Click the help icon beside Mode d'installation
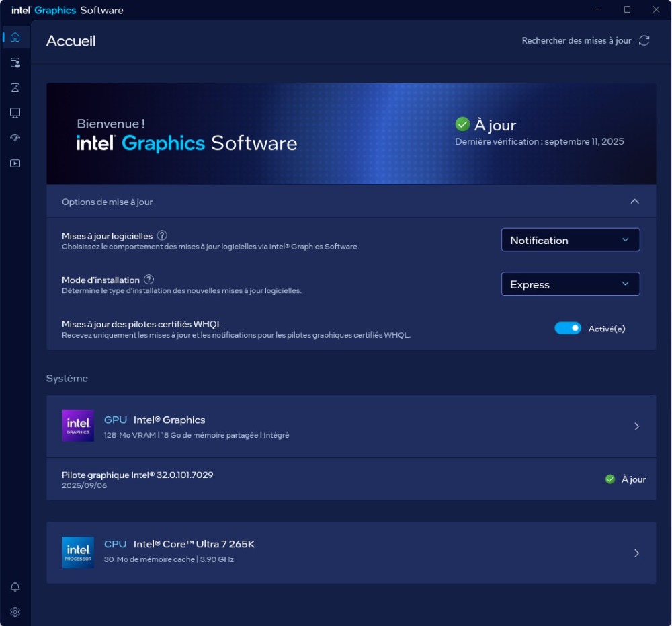The height and width of the screenshot is (626, 672). (x=149, y=280)
